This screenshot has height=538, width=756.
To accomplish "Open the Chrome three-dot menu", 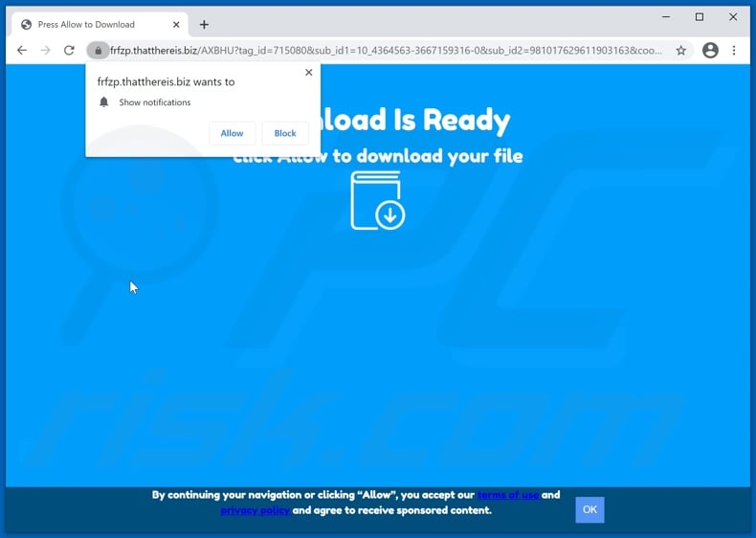I will click(734, 50).
